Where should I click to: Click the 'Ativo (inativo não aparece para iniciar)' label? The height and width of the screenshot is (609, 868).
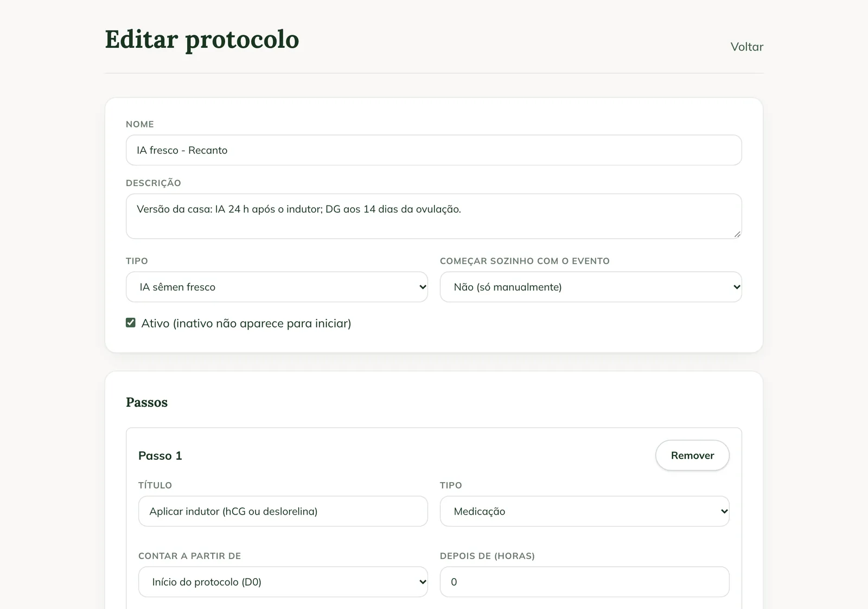[x=246, y=323]
